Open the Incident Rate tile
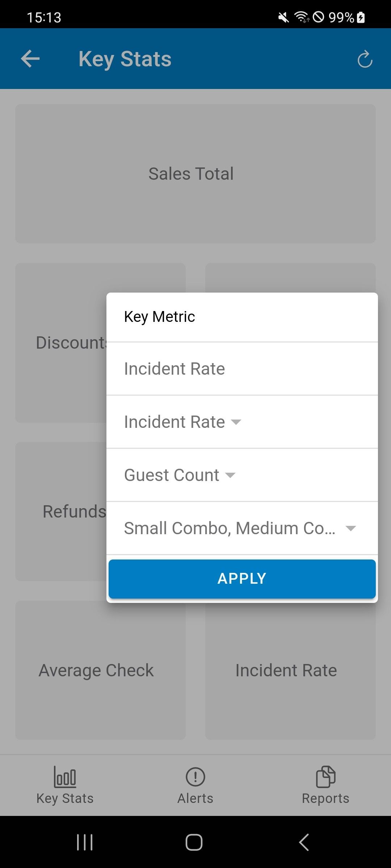This screenshot has width=391, height=868. coord(286,670)
